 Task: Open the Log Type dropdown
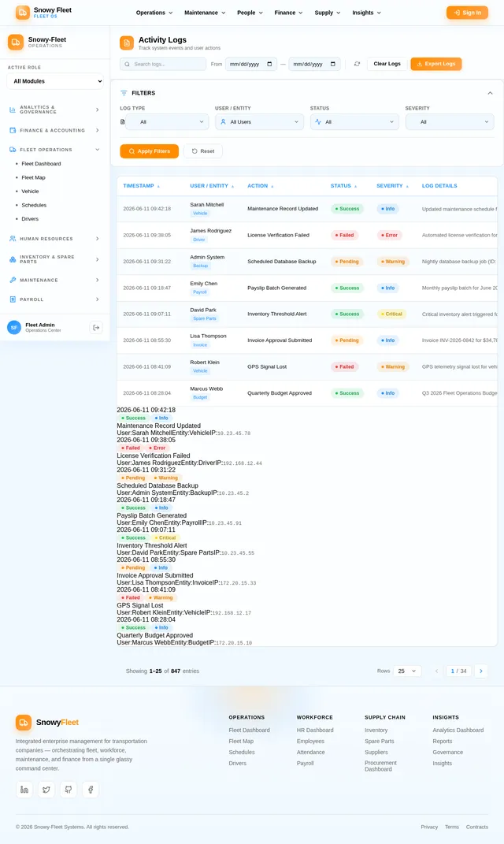pyautogui.click(x=167, y=122)
